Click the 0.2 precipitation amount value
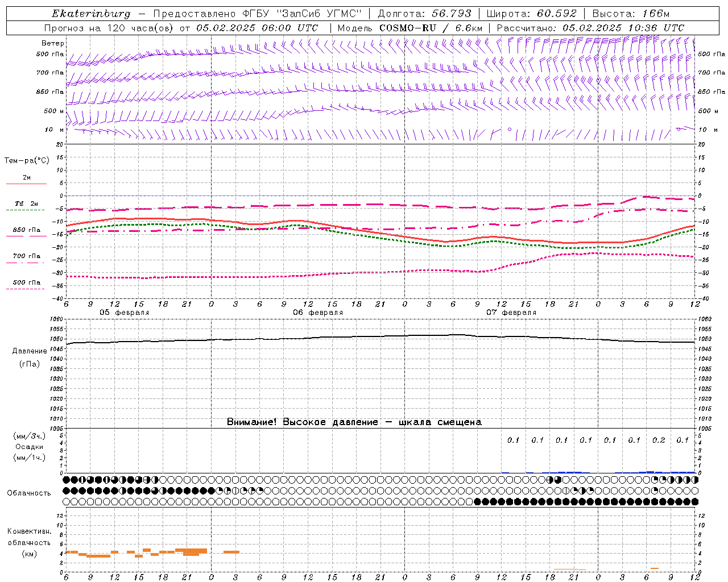Image resolution: width=728 pixels, height=582 pixels. [x=659, y=440]
